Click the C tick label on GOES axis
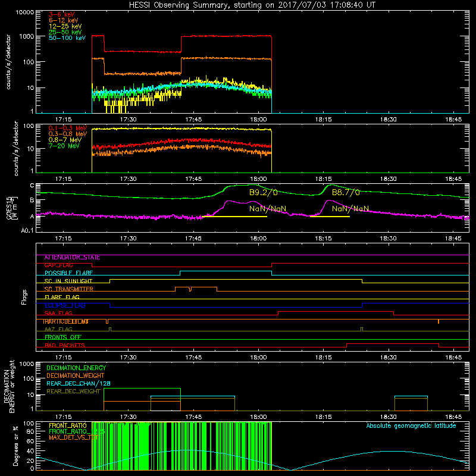 pyautogui.click(x=32, y=186)
